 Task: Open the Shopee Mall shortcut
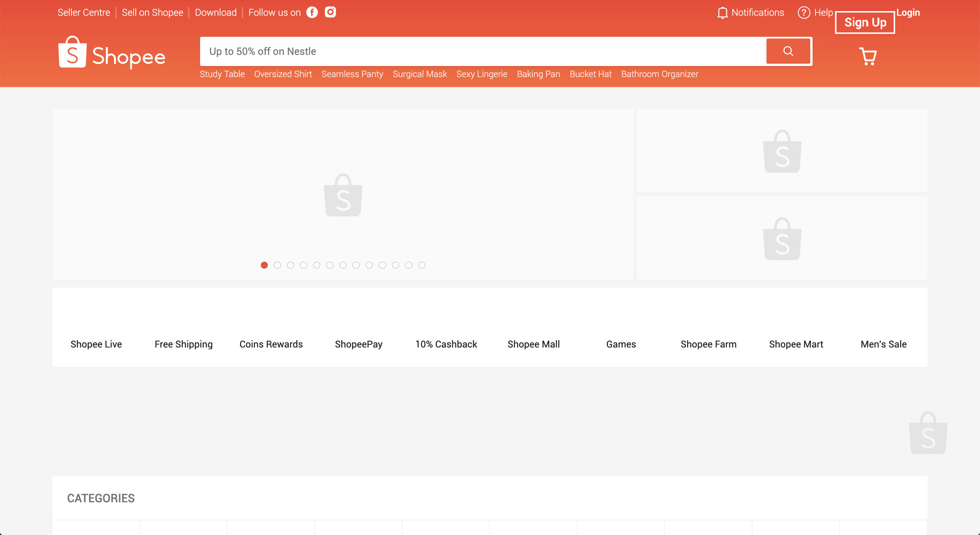tap(533, 344)
